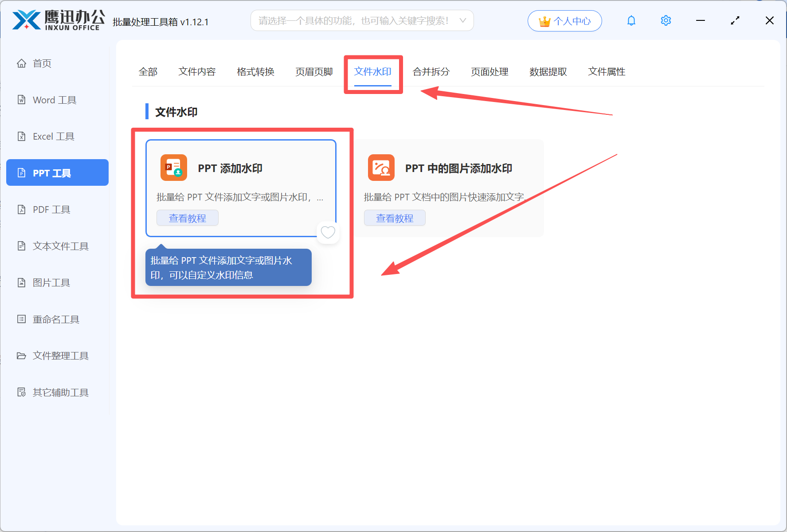The width and height of the screenshot is (787, 532).
Task: Select 重命名工具 in the sidebar
Action: tap(56, 320)
